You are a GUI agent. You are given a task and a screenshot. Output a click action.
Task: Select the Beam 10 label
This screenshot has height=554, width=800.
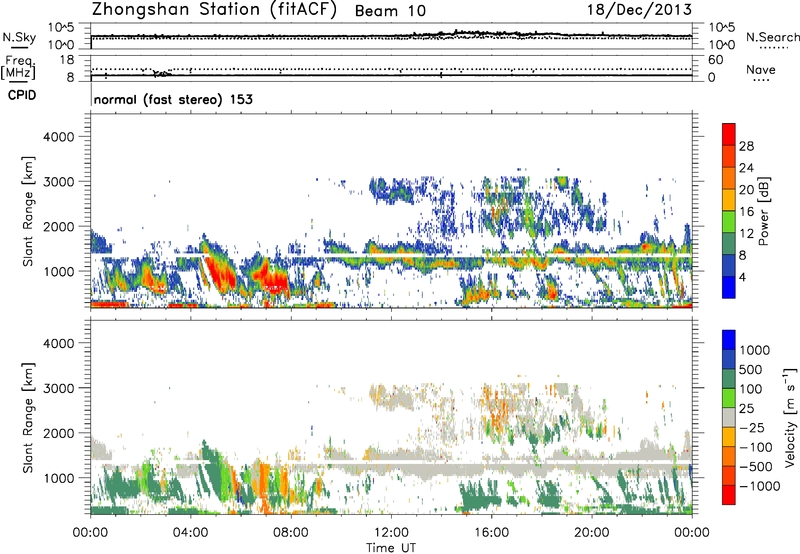pos(390,11)
